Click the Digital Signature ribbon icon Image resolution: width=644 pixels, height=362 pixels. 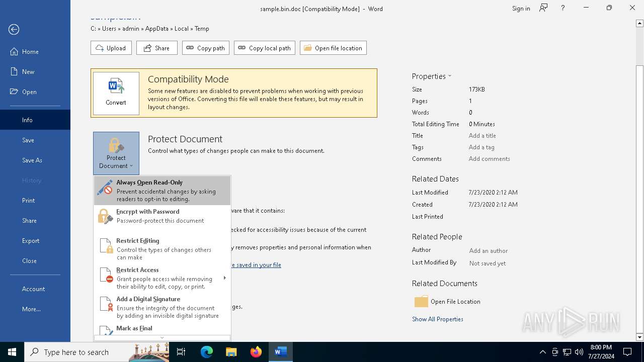coord(106,304)
